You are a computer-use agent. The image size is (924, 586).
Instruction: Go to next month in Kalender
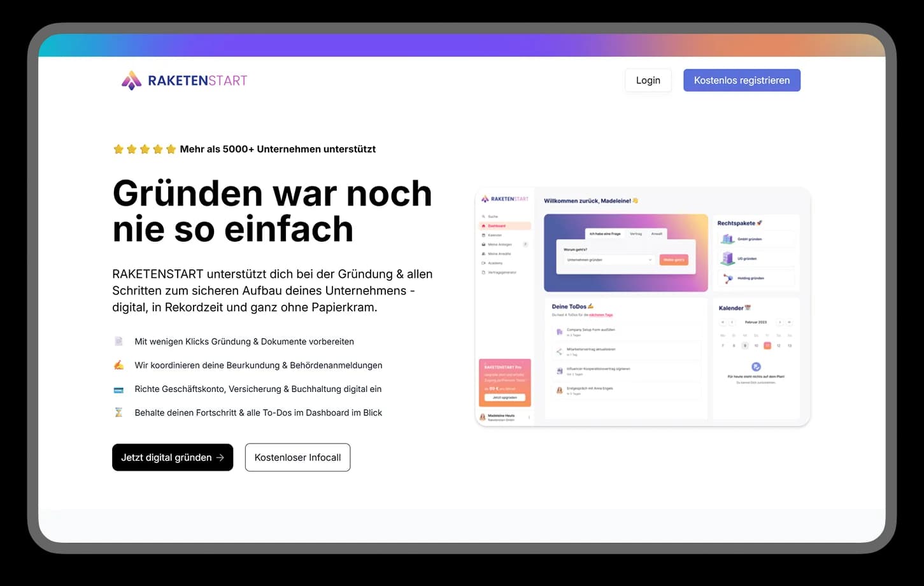click(x=779, y=323)
